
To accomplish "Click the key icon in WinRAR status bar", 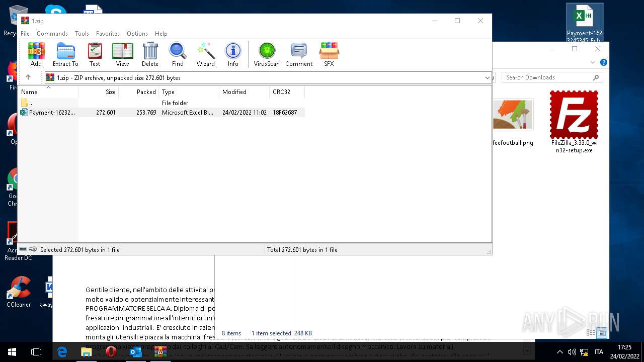I will pyautogui.click(x=33, y=249).
